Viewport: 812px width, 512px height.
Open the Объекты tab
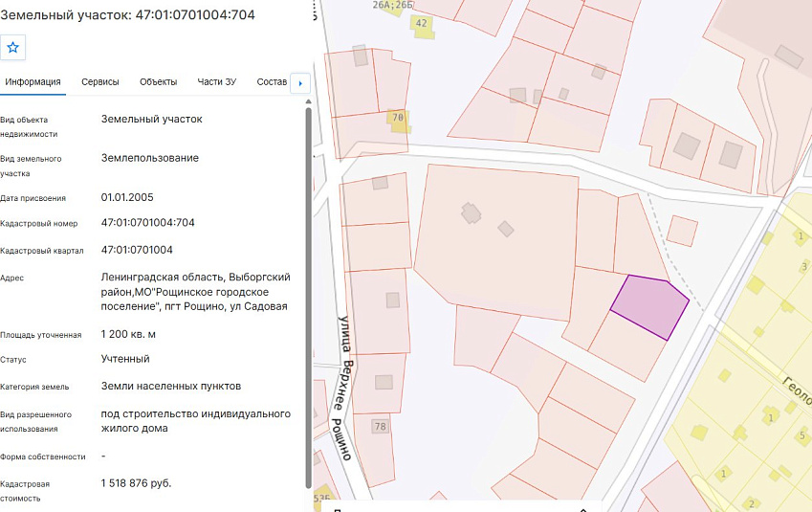tap(158, 82)
